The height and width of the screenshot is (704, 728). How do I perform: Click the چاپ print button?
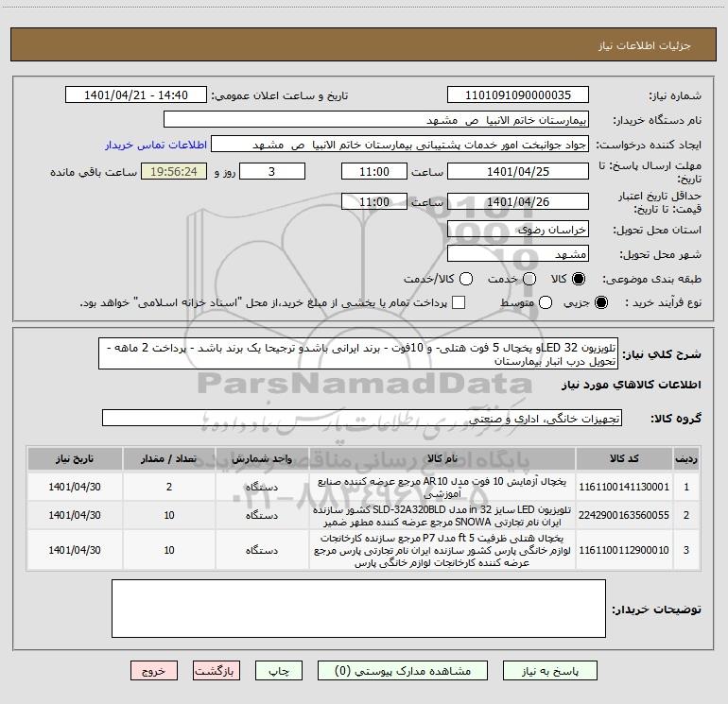pos(279,671)
